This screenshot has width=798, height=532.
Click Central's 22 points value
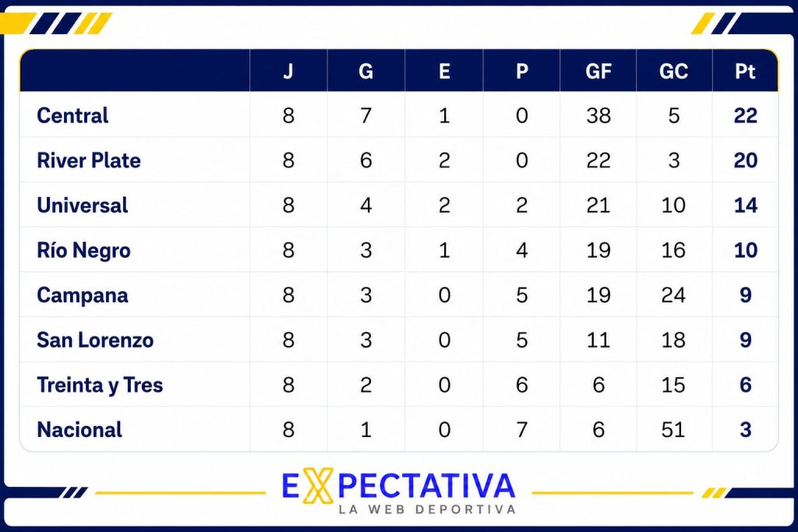tap(746, 115)
